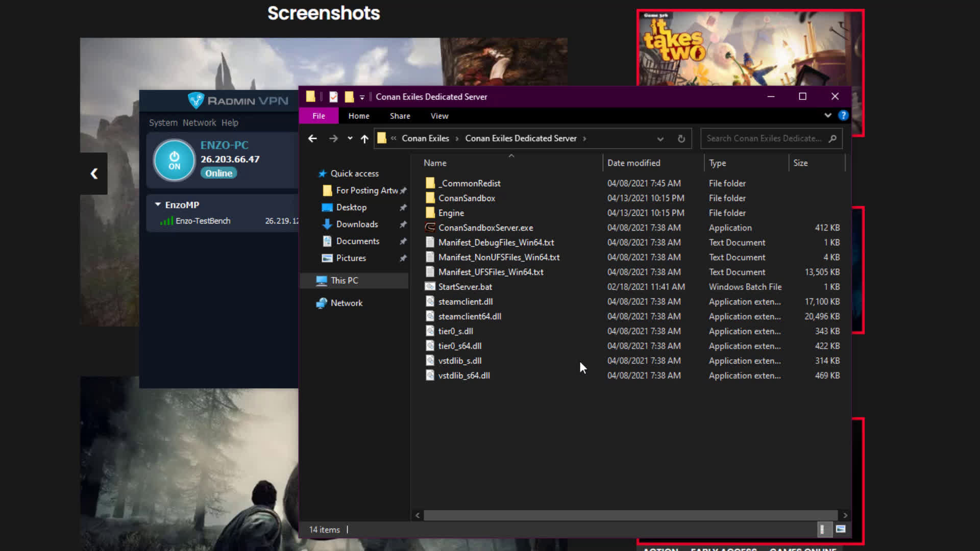
Task: Open the Radmin VPN System menu
Action: (163, 122)
